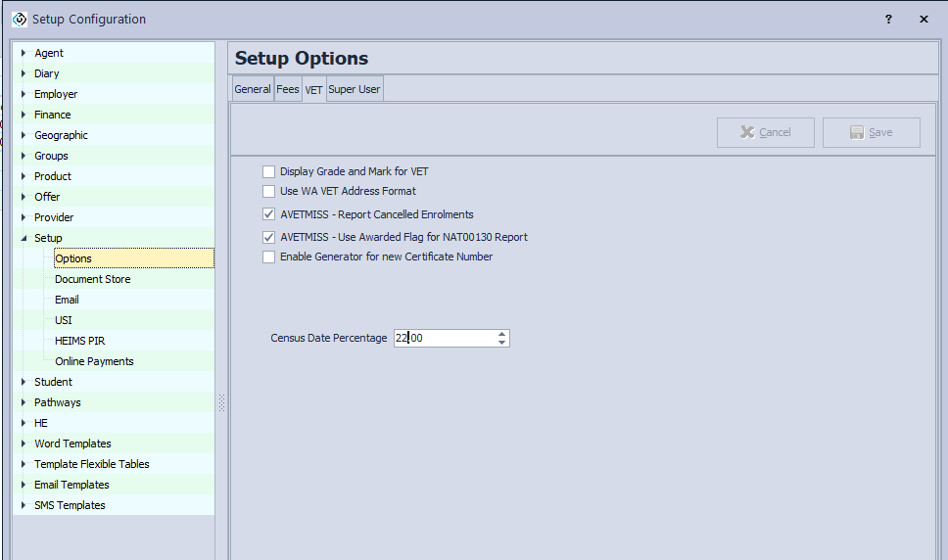
Task: Switch to the General tab
Action: pyautogui.click(x=252, y=89)
